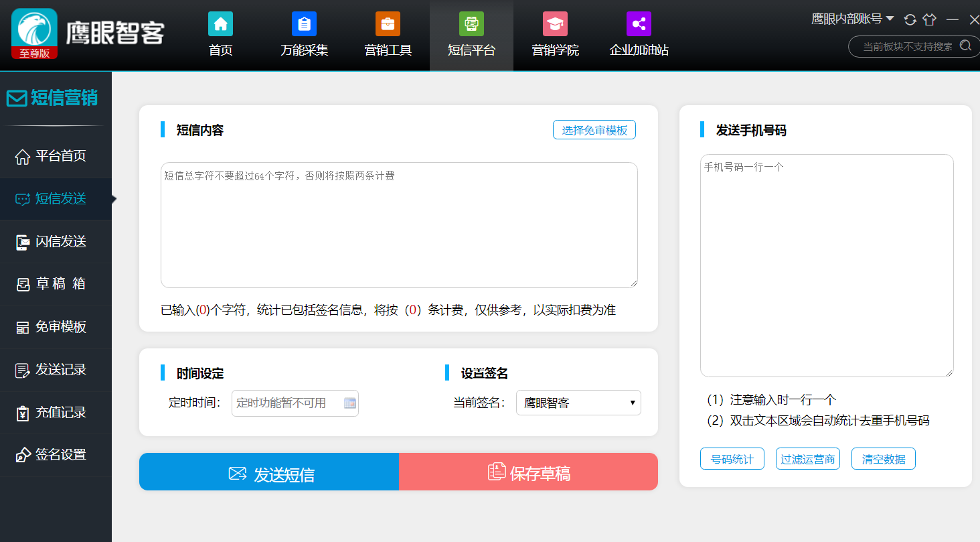
Task: Click the 过滤运营商 button
Action: click(x=808, y=459)
